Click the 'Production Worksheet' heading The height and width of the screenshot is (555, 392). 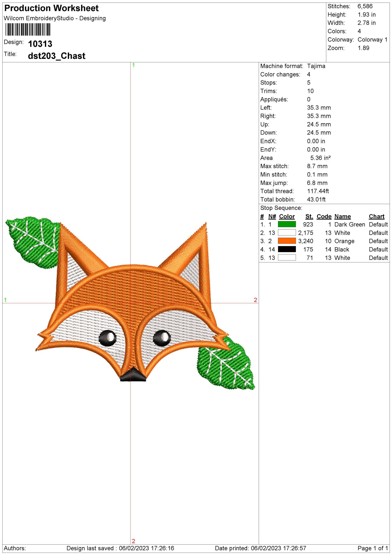pyautogui.click(x=52, y=8)
